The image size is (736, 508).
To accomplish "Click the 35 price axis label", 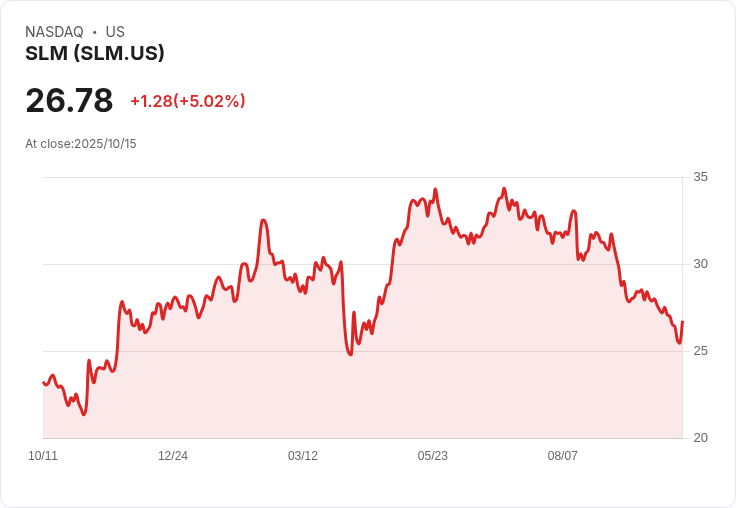I will tap(700, 177).
